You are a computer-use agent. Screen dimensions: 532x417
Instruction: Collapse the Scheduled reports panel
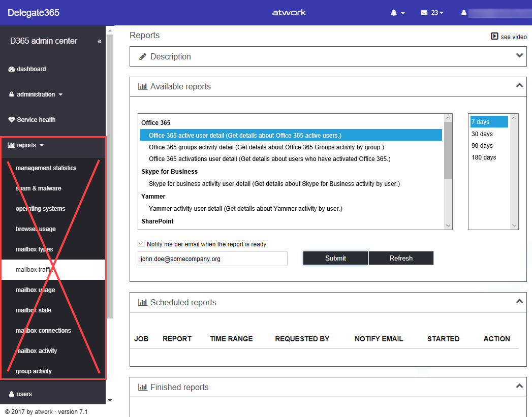tap(519, 301)
